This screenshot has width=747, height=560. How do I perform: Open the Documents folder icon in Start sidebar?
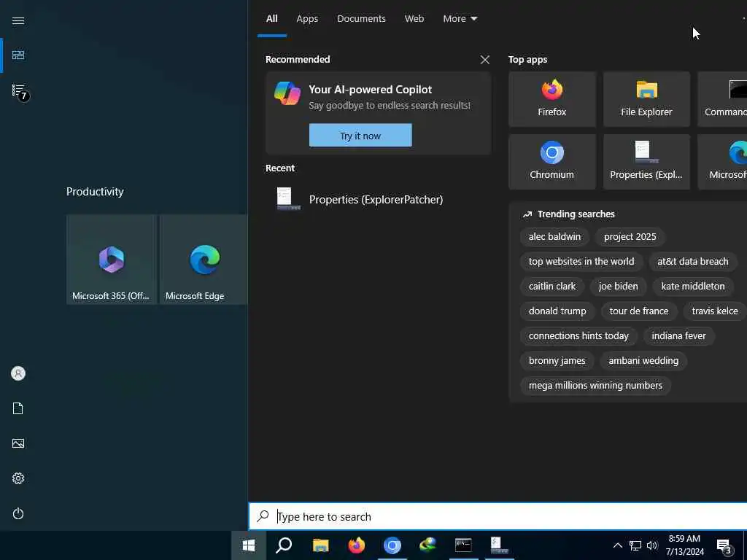pyautogui.click(x=18, y=408)
